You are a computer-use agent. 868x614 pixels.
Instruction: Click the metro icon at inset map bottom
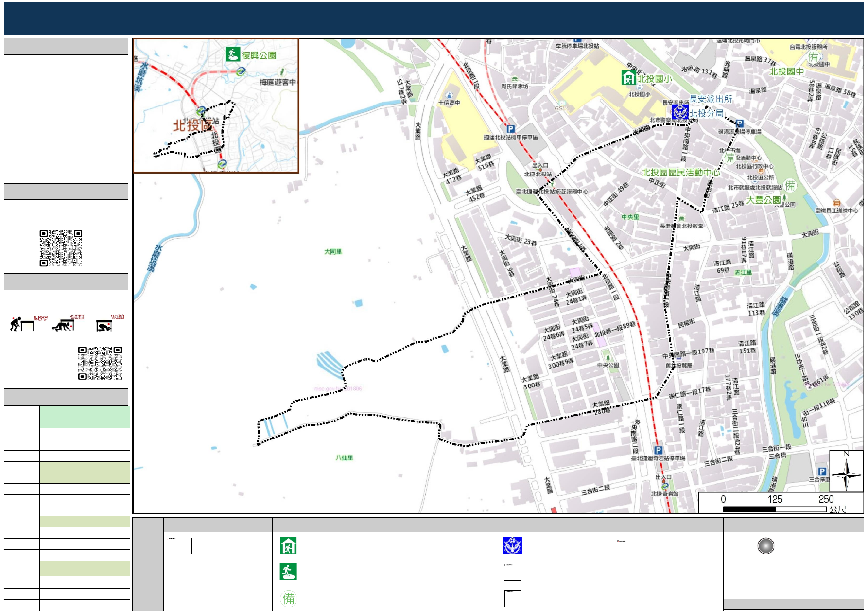pyautogui.click(x=222, y=164)
